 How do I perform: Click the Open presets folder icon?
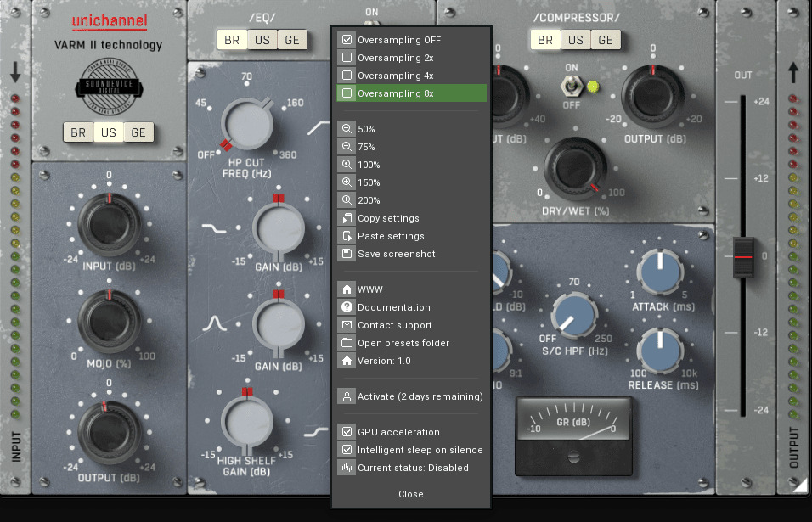346,343
